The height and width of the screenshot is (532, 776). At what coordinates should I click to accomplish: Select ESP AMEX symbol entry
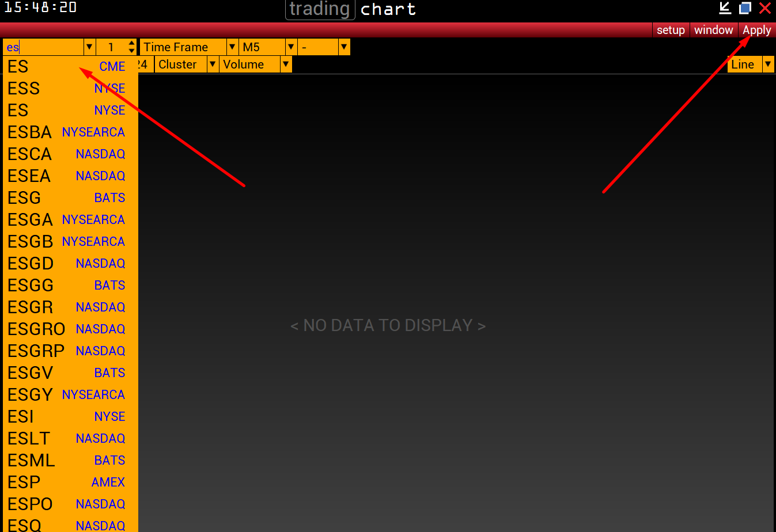[x=66, y=482]
